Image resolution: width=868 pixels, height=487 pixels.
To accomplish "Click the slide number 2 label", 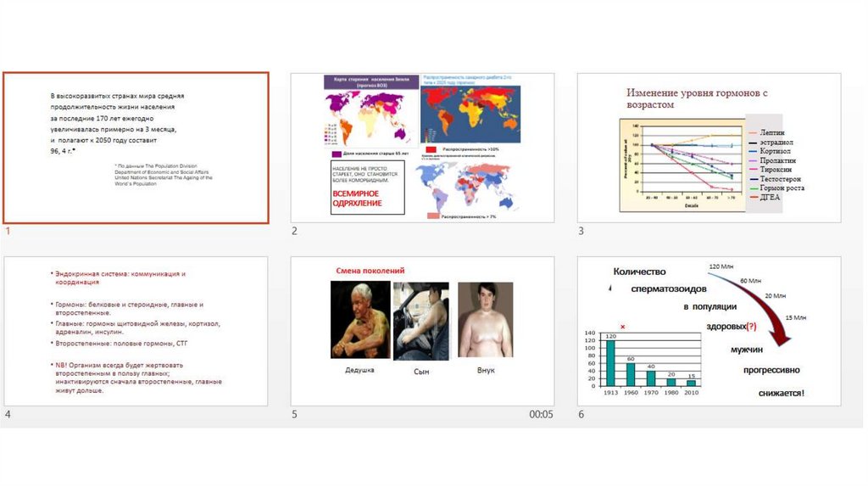I will [x=294, y=232].
